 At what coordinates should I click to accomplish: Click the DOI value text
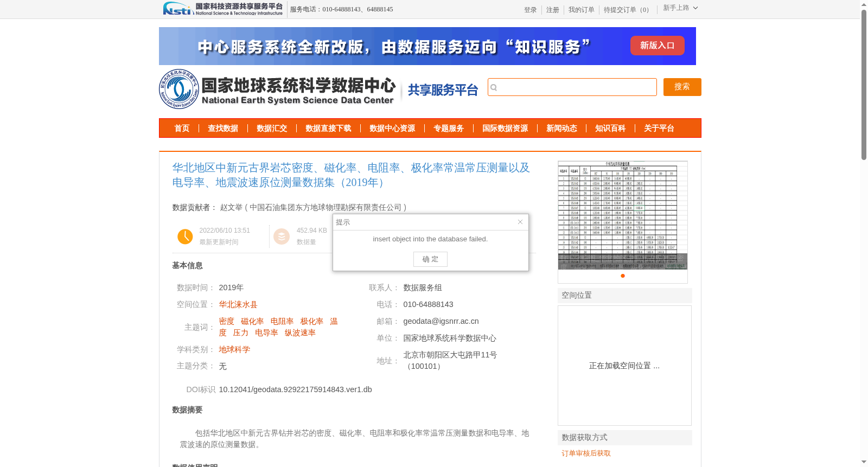coord(295,389)
